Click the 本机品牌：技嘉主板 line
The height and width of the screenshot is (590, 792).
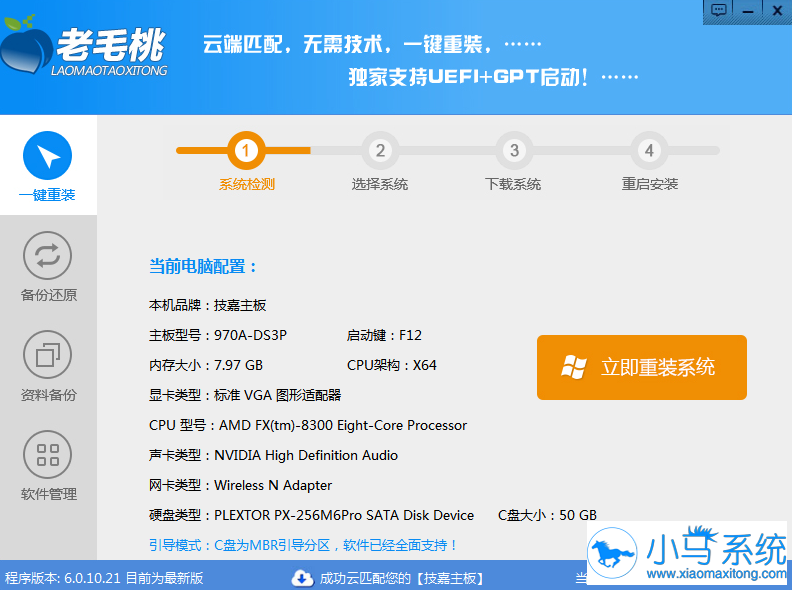pos(208,305)
